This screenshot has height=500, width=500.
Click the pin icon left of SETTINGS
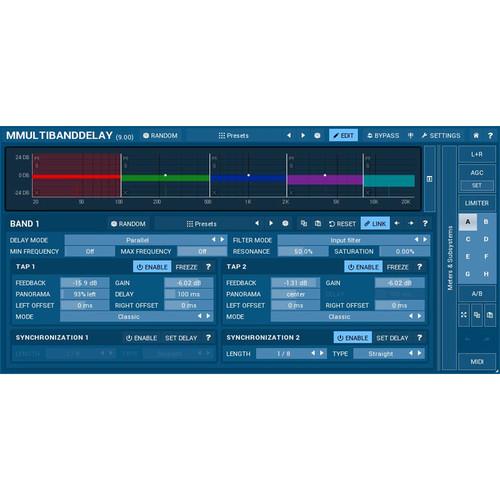411,135
